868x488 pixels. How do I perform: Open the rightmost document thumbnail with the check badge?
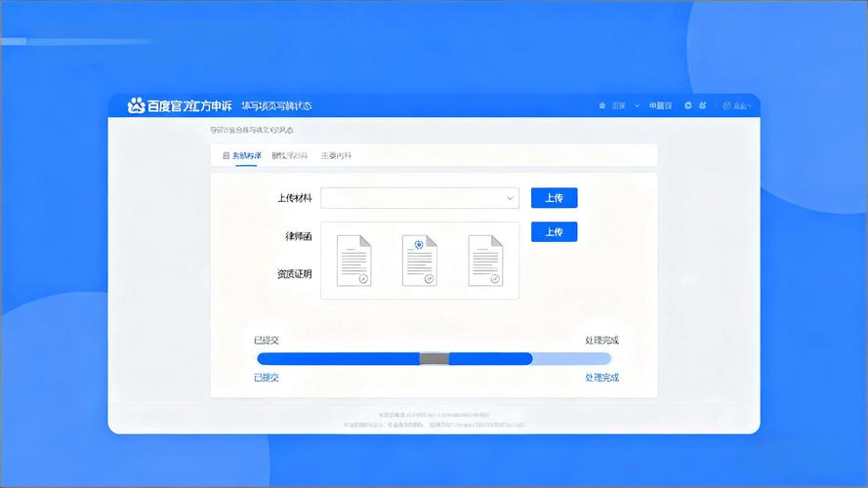coord(485,261)
